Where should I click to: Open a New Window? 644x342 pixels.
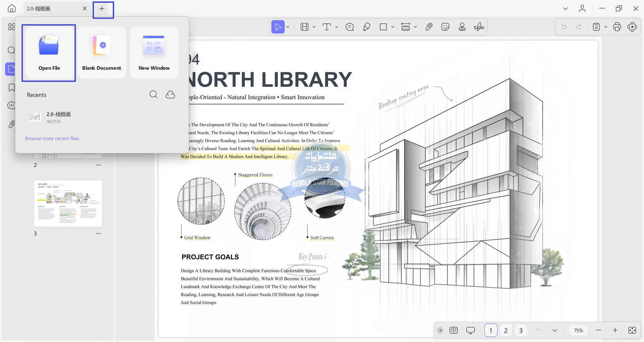pos(154,53)
